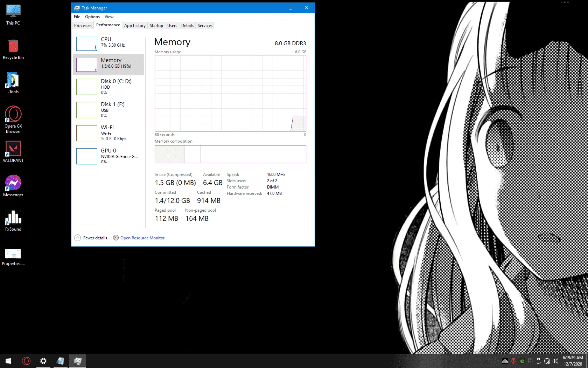Select Disk 0 (C: D:) performance item
Viewport: 588px width, 368px height.
click(x=108, y=87)
